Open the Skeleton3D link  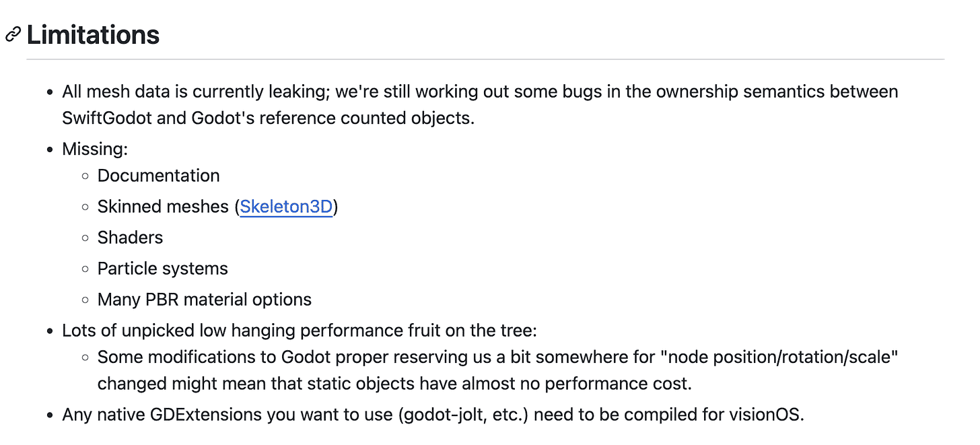[286, 207]
